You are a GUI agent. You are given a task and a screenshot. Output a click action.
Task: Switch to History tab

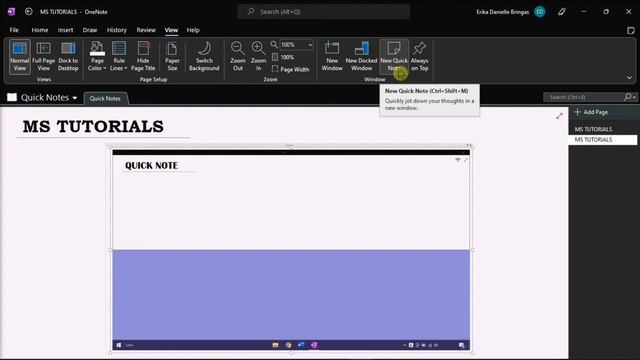[x=117, y=30]
